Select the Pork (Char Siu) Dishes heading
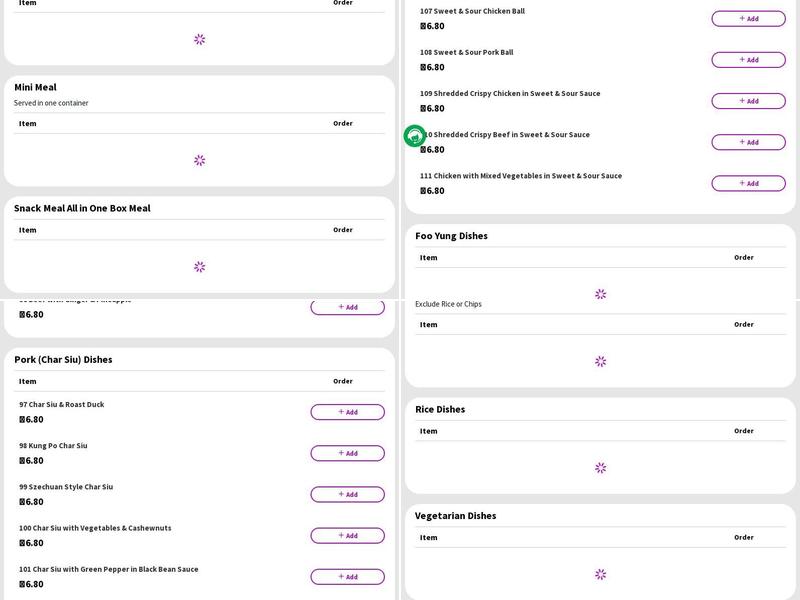The height and width of the screenshot is (600, 800). click(x=63, y=359)
